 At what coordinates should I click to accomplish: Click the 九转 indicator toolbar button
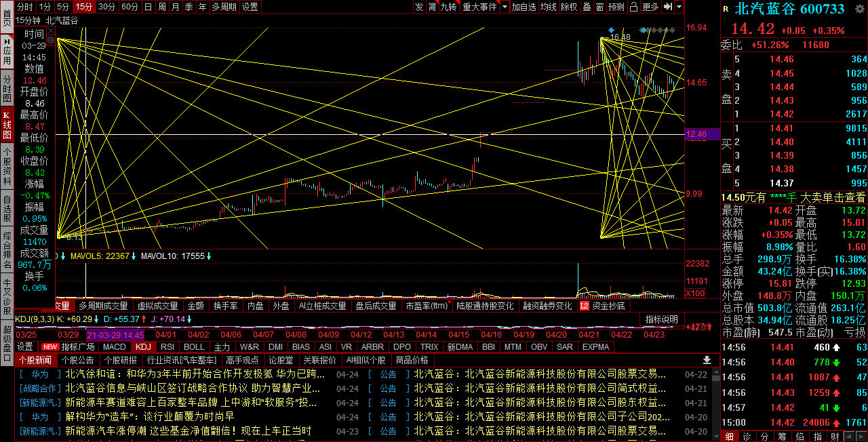449,7
